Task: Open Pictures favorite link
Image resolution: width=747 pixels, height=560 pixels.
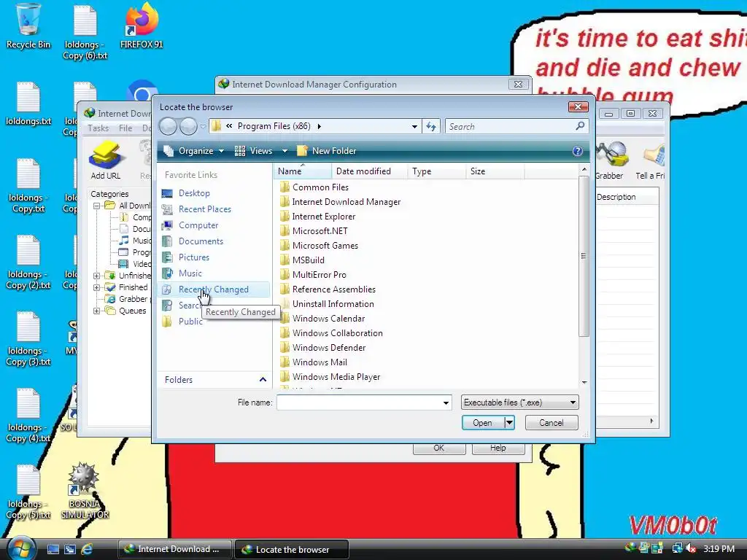Action: pyautogui.click(x=194, y=257)
